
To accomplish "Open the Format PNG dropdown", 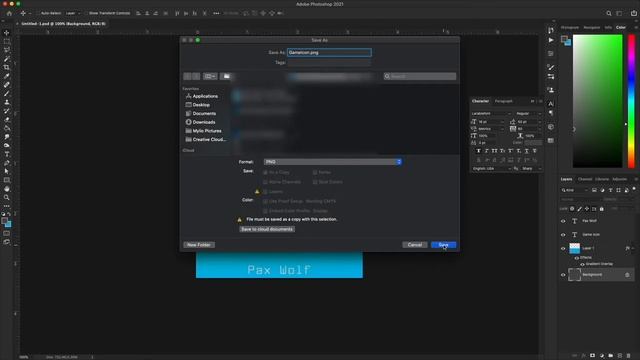I will 333,162.
